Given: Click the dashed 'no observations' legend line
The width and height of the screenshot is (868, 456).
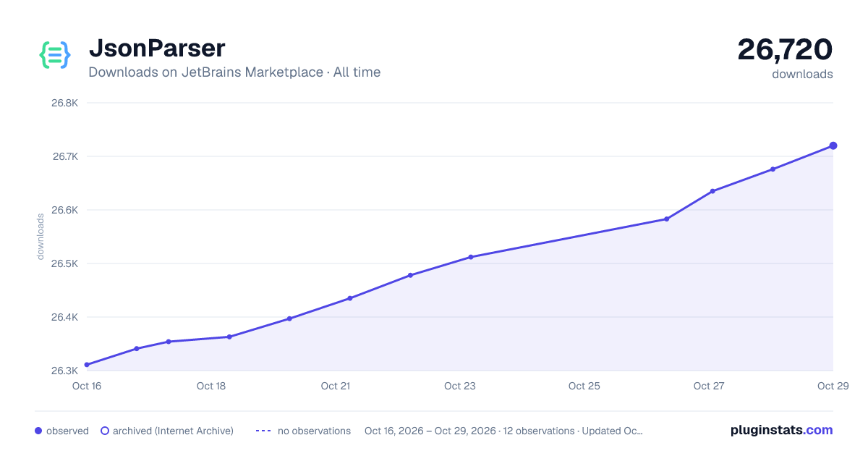Looking at the screenshot, I should point(263,431).
